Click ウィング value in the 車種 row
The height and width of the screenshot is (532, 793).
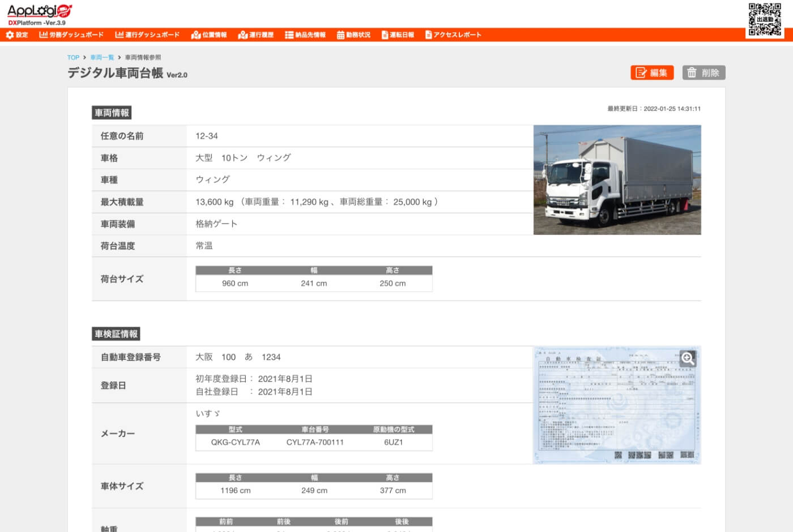pyautogui.click(x=213, y=180)
